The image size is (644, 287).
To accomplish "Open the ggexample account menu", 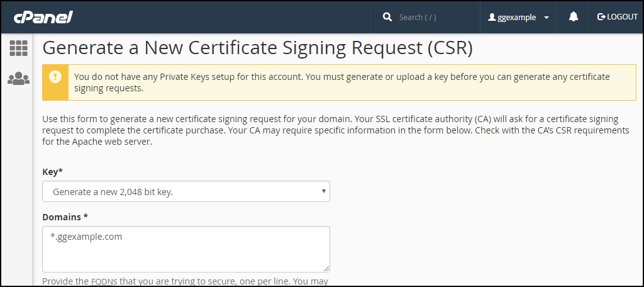I will pyautogui.click(x=518, y=17).
